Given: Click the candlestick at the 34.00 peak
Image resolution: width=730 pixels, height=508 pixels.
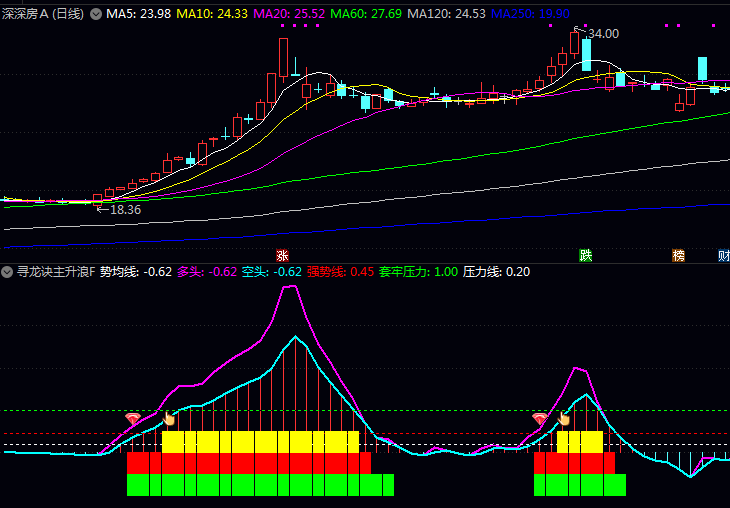Looking at the screenshot, I should [x=575, y=43].
